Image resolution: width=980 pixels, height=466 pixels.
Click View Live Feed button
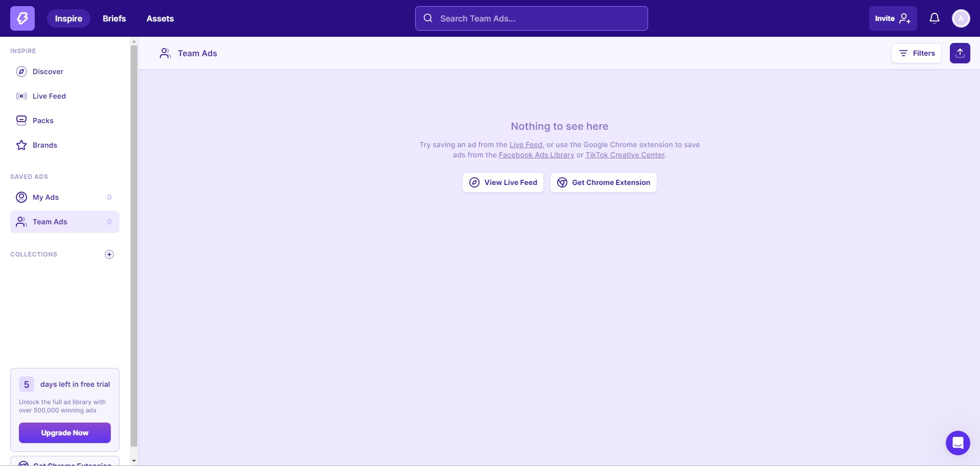503,182
